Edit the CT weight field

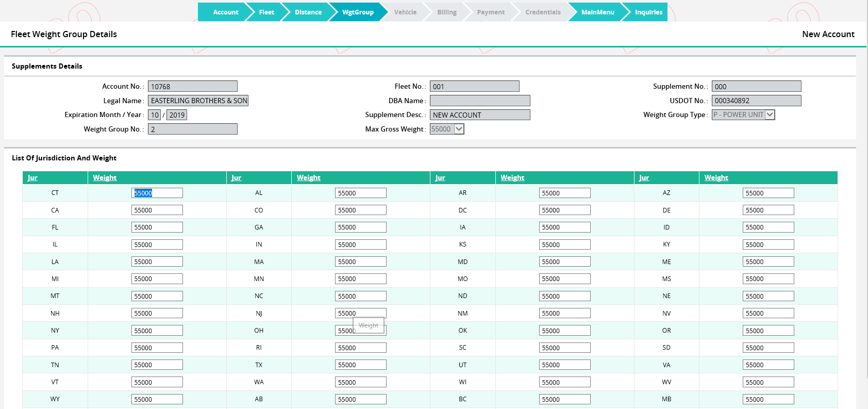(157, 193)
